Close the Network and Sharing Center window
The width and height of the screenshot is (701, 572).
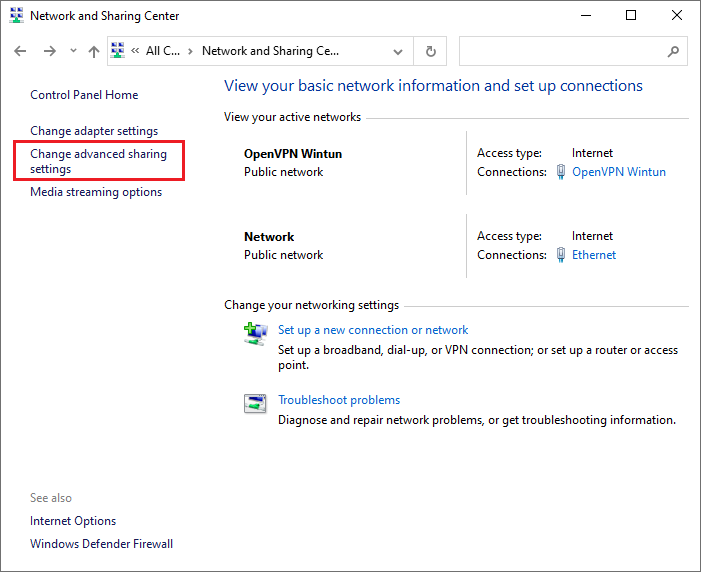click(x=677, y=15)
